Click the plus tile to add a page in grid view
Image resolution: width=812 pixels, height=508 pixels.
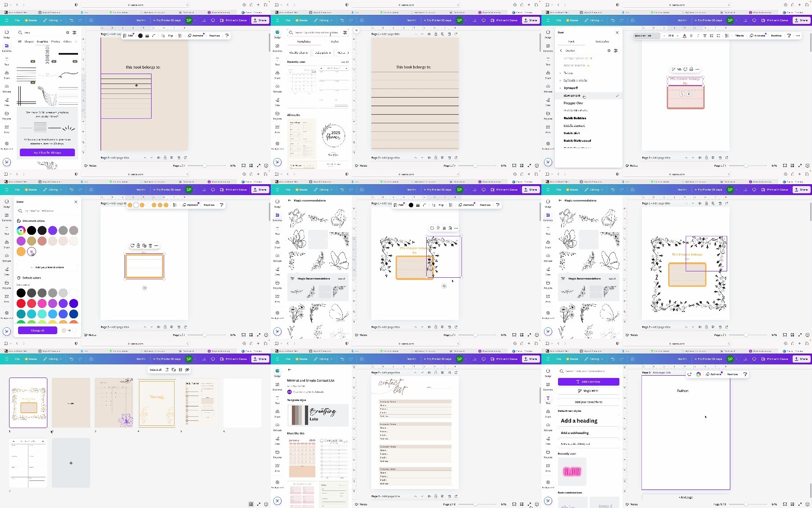coord(71,463)
